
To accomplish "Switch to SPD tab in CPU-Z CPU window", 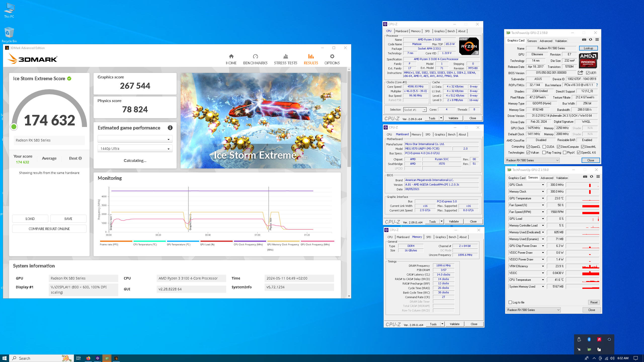I will (x=427, y=31).
